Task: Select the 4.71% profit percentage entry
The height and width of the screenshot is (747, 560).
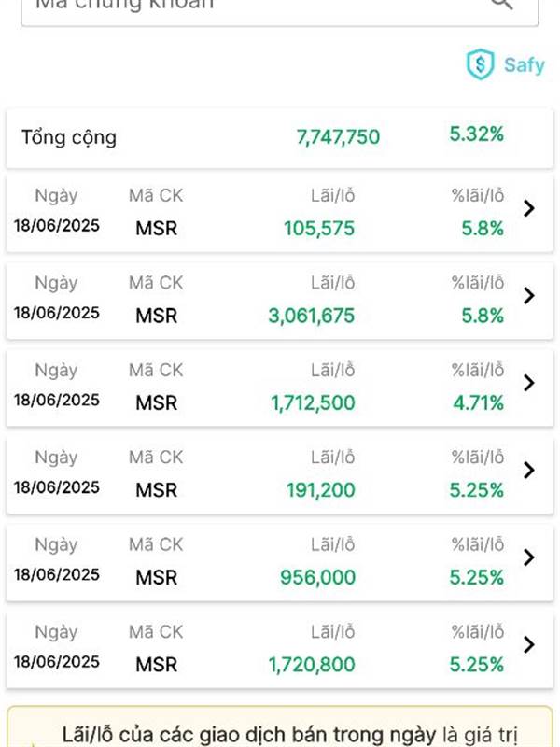Action: tap(478, 403)
